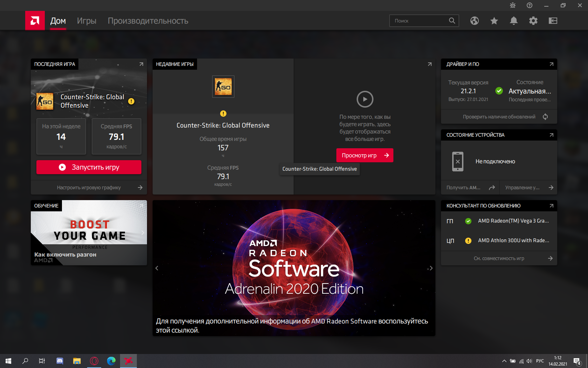This screenshot has height=368, width=588.
Task: Switch to the Игры tab
Action: click(x=86, y=21)
